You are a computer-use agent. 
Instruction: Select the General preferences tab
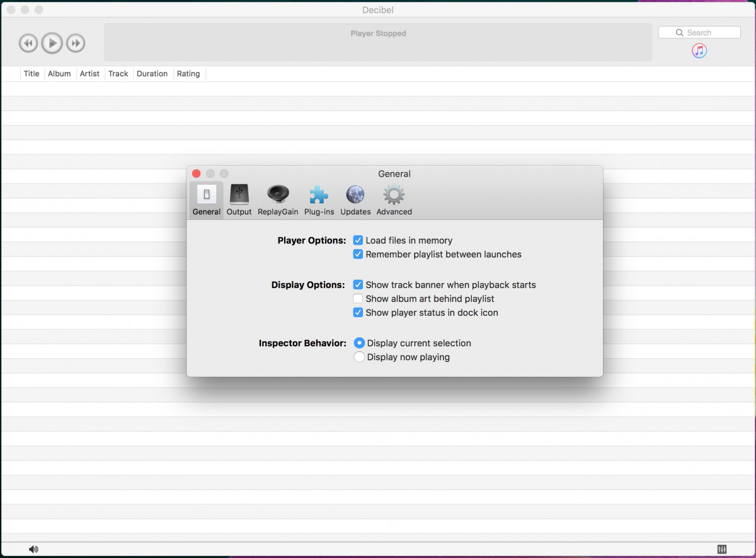point(207,201)
